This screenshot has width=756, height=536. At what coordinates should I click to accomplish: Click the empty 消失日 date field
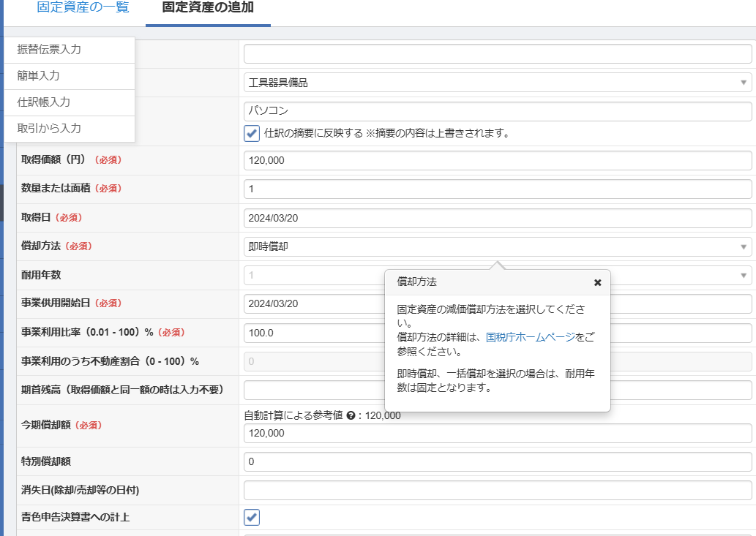(498, 491)
